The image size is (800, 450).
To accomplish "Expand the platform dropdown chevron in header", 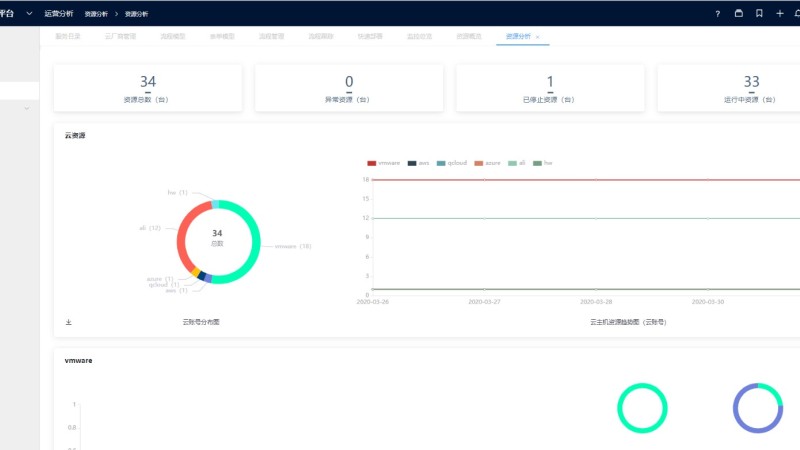I will click(x=29, y=14).
